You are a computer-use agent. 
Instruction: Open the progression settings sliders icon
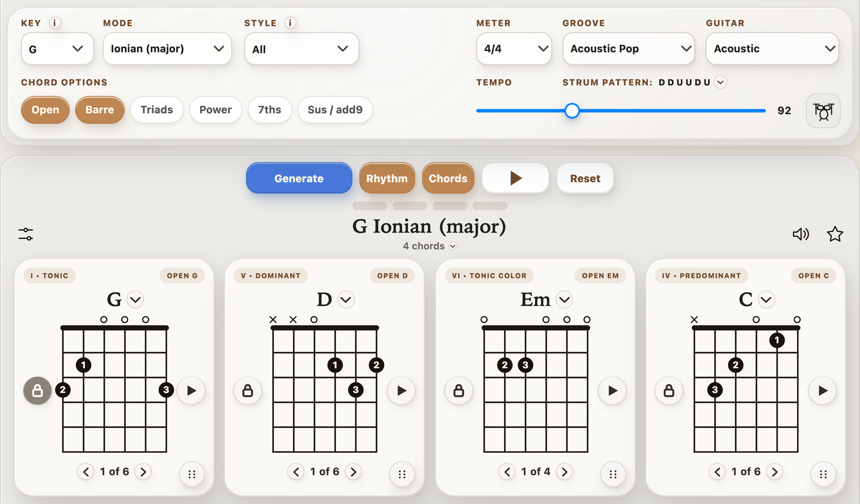point(26,234)
